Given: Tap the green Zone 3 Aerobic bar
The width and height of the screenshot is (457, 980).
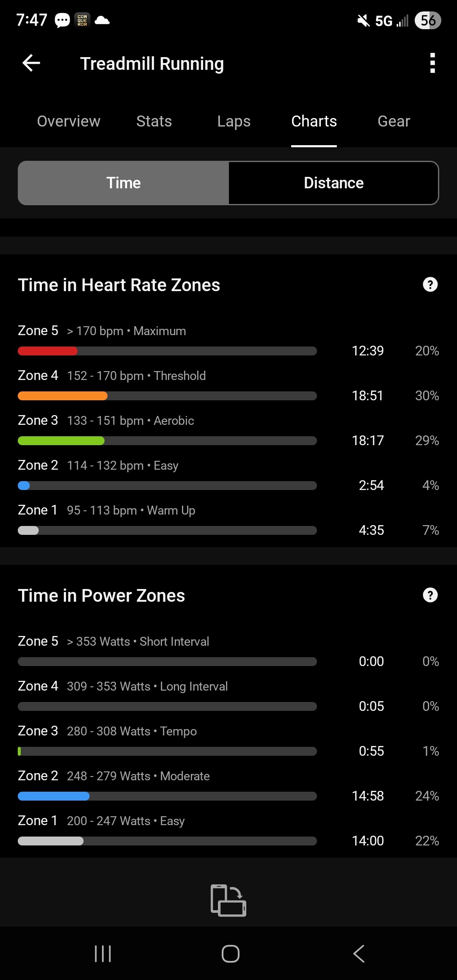Looking at the screenshot, I should 61,441.
